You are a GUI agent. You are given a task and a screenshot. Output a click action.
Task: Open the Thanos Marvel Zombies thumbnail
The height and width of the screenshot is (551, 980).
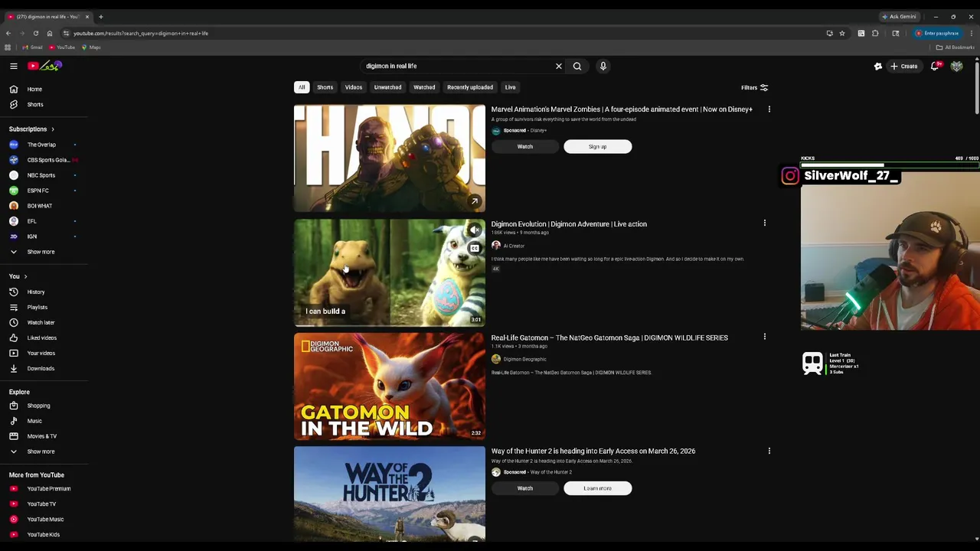tap(390, 158)
